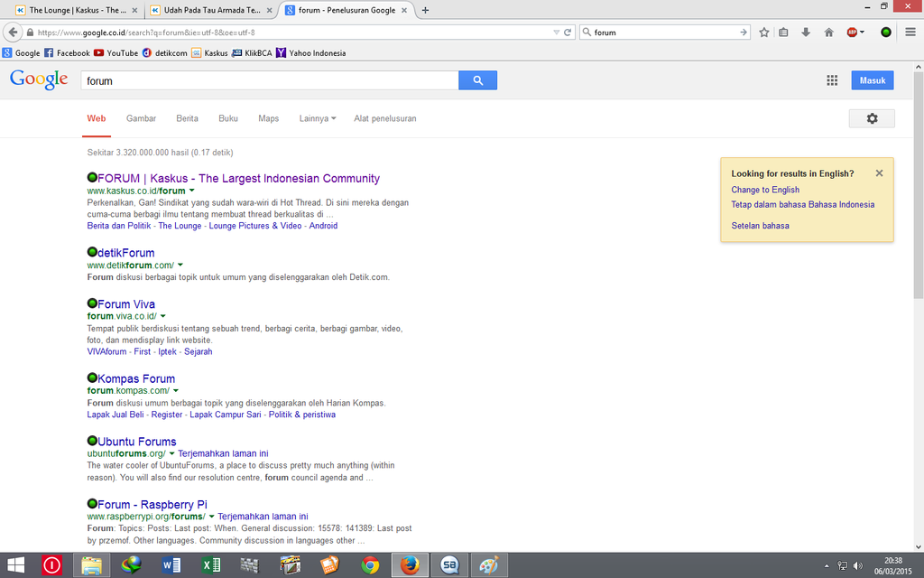This screenshot has height=578, width=924.
Task: Expand the Lainnya dropdown menu
Action: [x=317, y=118]
